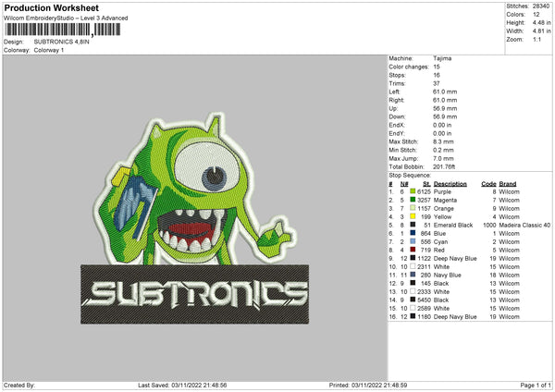This screenshot has height=392, width=555.
Task: Pick the swatch beside 5450 Black
Action: tap(413, 300)
